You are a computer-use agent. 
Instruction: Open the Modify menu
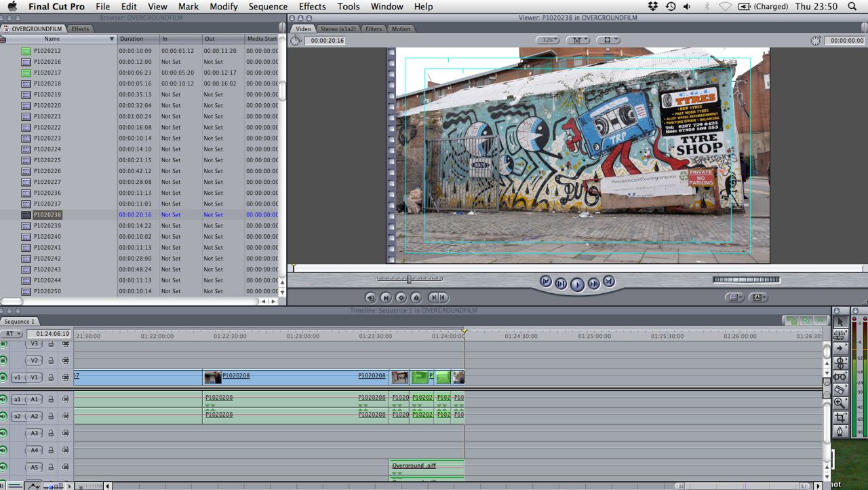224,6
